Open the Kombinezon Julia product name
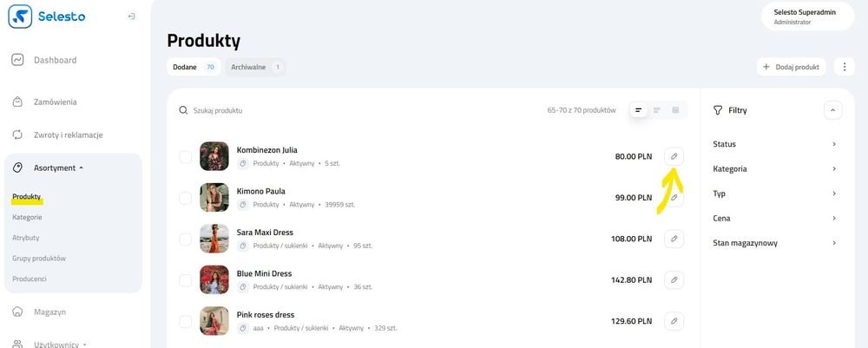Viewport: 868px width, 348px height. (x=266, y=150)
